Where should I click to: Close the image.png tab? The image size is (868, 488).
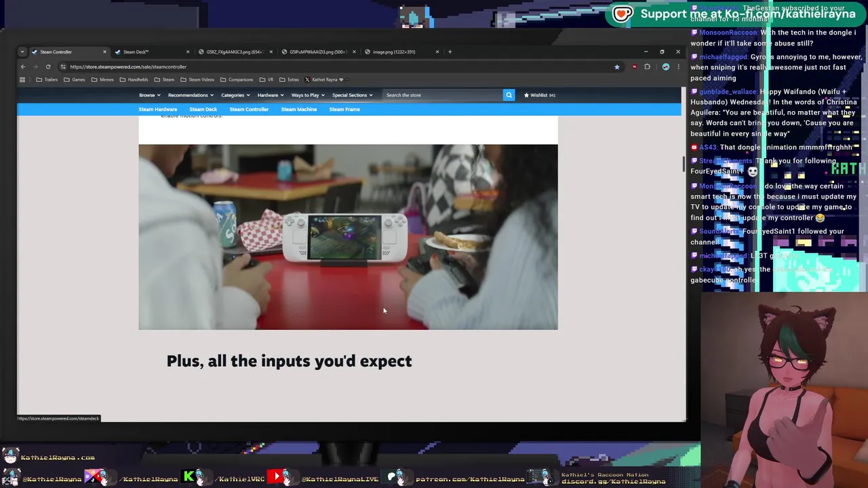point(437,52)
